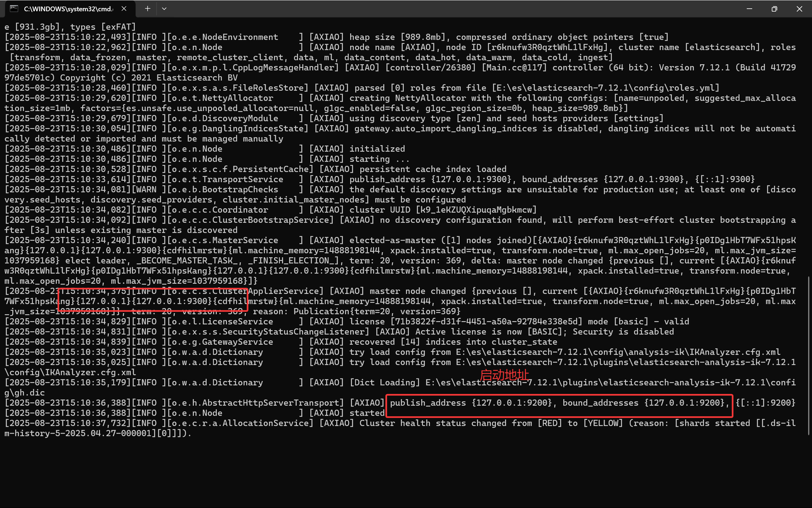Close the C:\WINDOWS\system32\cmd tab
The height and width of the screenshot is (508, 812).
pyautogui.click(x=124, y=8)
